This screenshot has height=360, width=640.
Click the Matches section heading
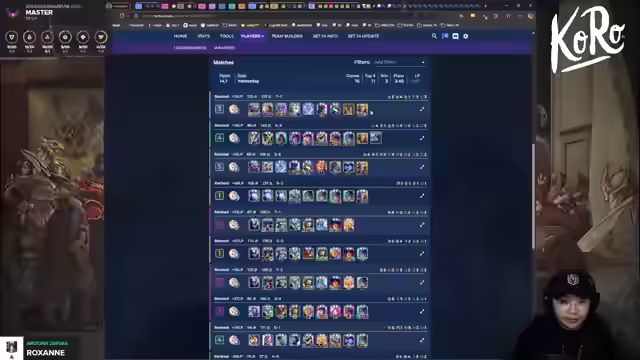[x=224, y=62]
